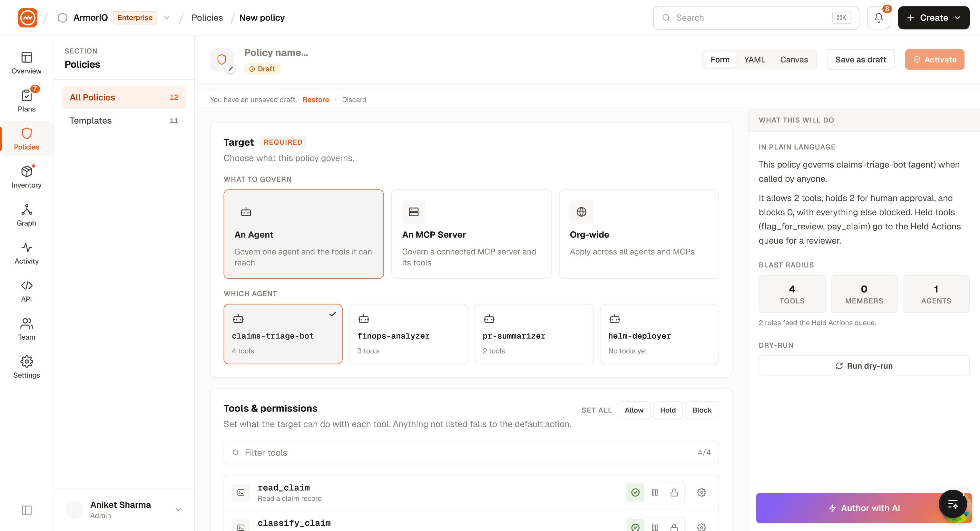Open settings gear for classify_claim

[701, 527]
